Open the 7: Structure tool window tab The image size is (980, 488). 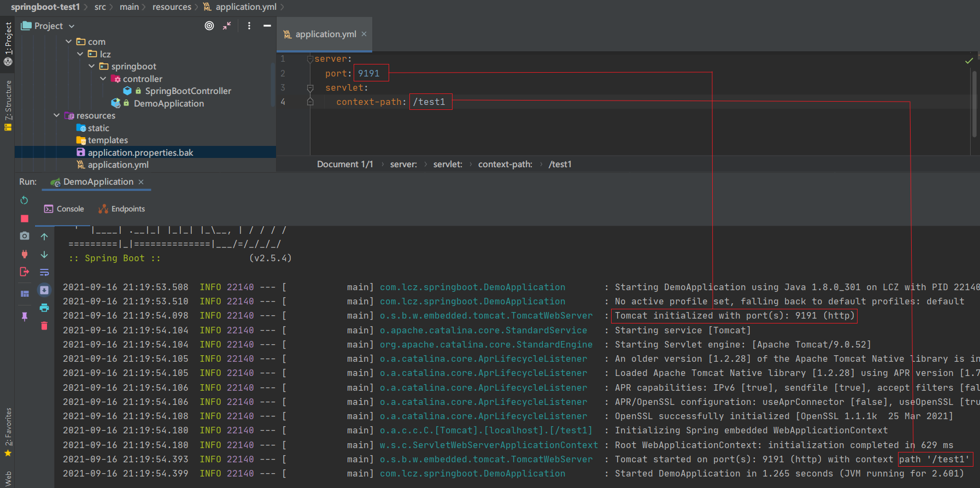(8, 105)
